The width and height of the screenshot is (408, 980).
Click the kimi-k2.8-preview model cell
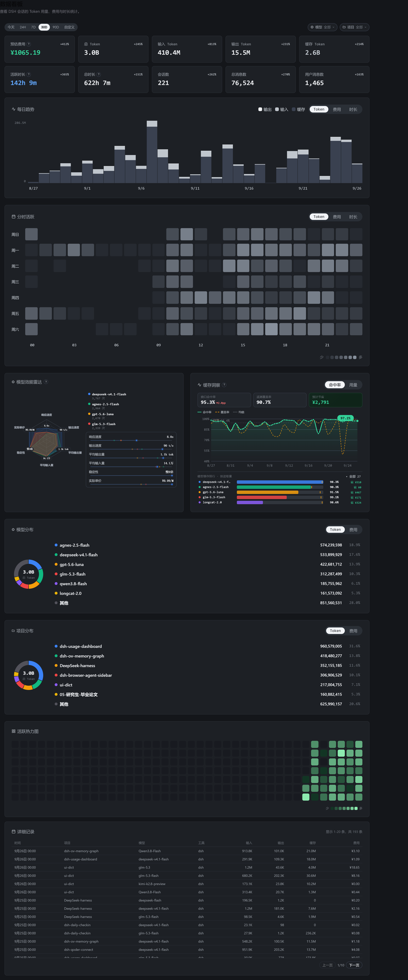pyautogui.click(x=152, y=884)
